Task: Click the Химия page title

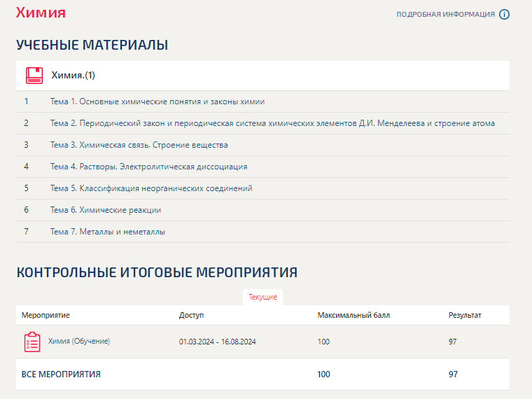Action: click(41, 13)
